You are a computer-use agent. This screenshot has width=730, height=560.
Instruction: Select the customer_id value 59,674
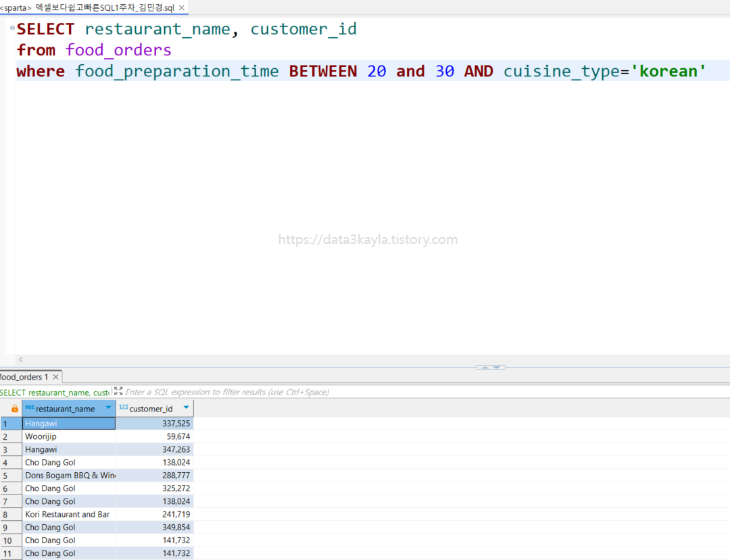155,436
